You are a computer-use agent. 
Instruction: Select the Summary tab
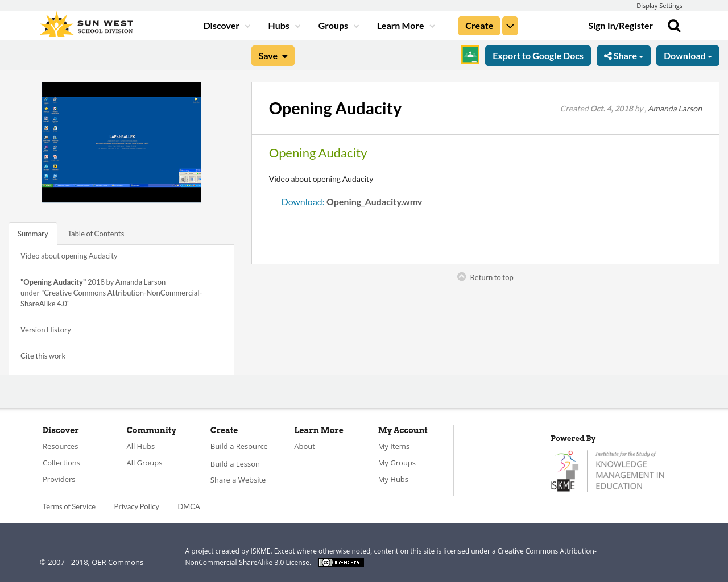tap(33, 234)
